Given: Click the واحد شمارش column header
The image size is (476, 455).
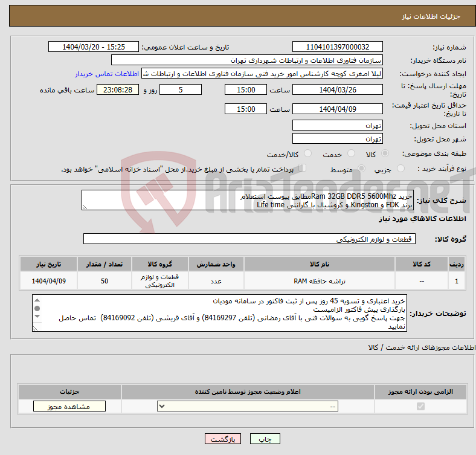Looking at the screenshot, I should [216, 264].
